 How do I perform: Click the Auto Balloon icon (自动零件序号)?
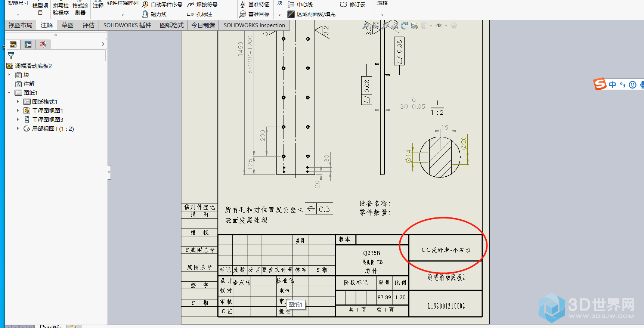145,4
